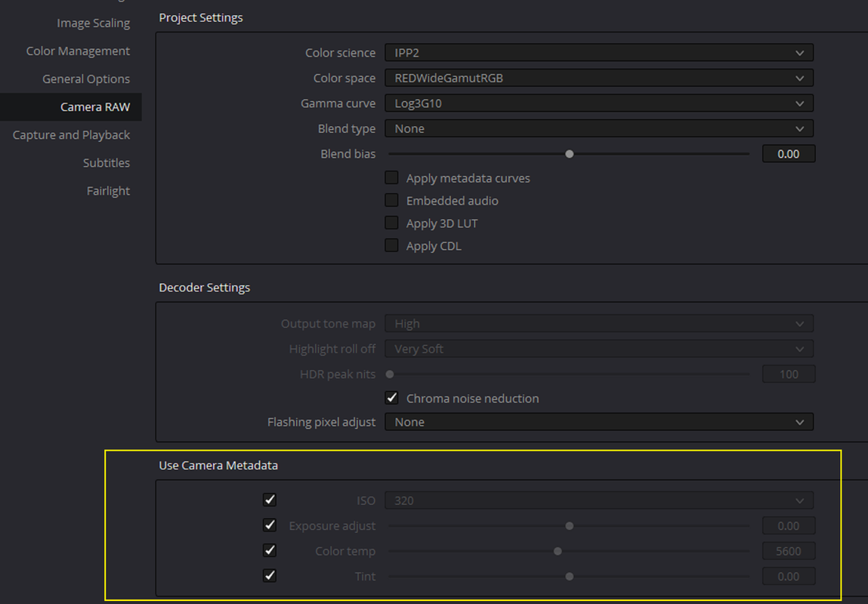The height and width of the screenshot is (604, 868).
Task: Expand the Color space dropdown
Action: 599,78
